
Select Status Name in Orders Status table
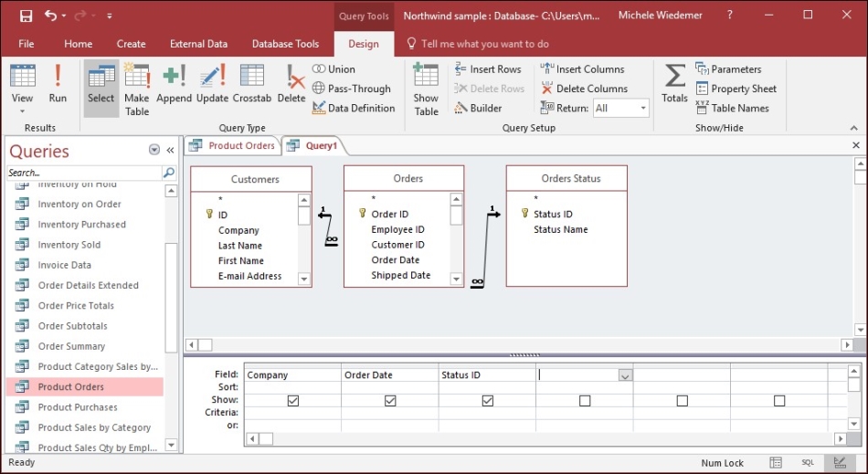click(560, 229)
